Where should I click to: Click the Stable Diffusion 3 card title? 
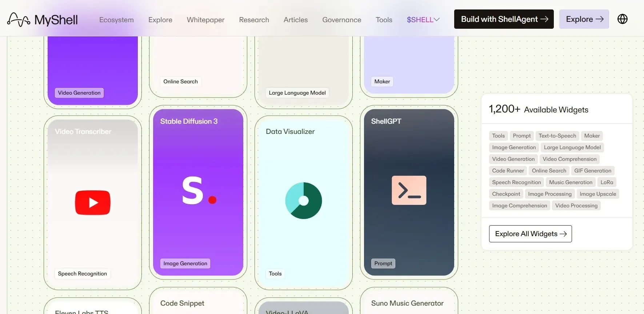[x=189, y=122]
